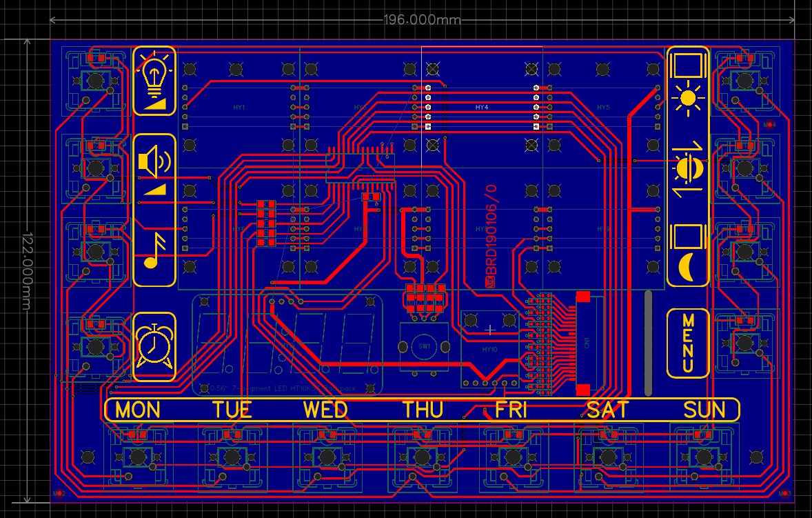Select the alarm clock silkscreen icon

point(154,346)
